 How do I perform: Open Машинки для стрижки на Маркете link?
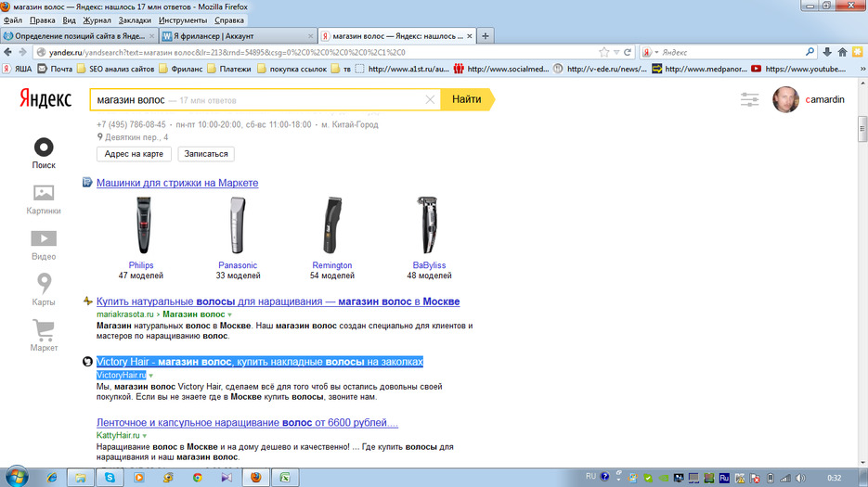[x=177, y=183]
